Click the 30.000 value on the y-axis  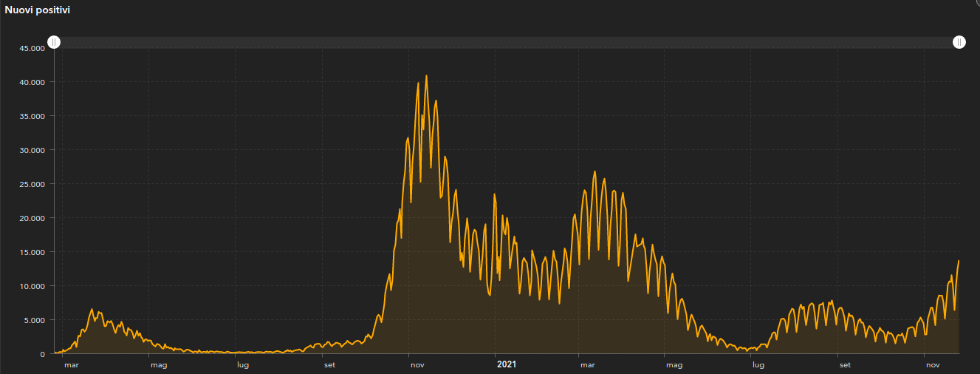(32, 150)
